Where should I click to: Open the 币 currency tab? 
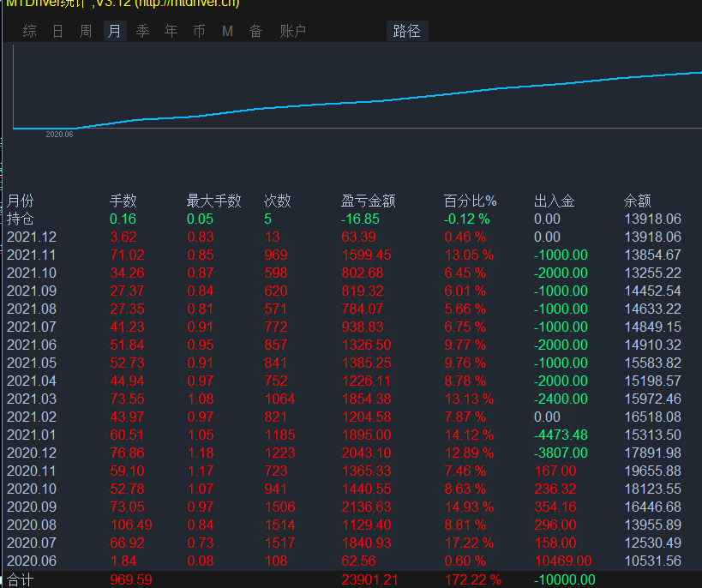click(199, 31)
